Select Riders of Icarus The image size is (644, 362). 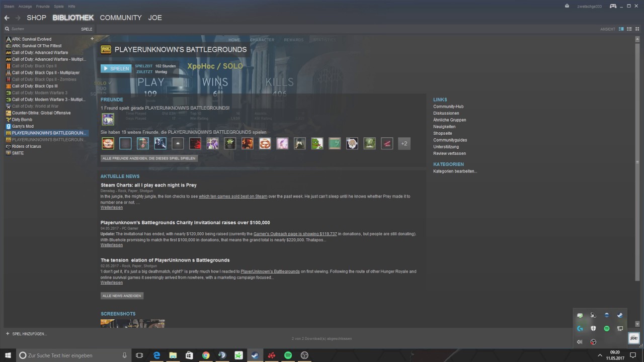[x=27, y=146]
